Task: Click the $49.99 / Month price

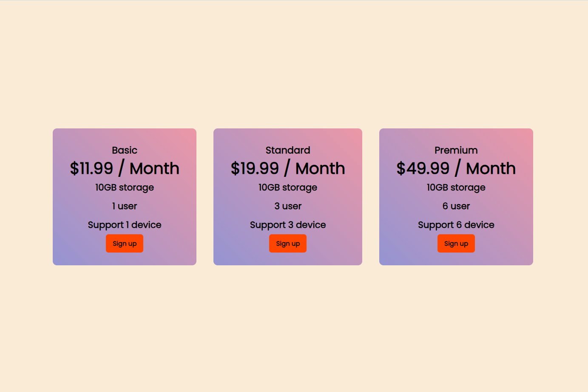Action: (x=456, y=168)
